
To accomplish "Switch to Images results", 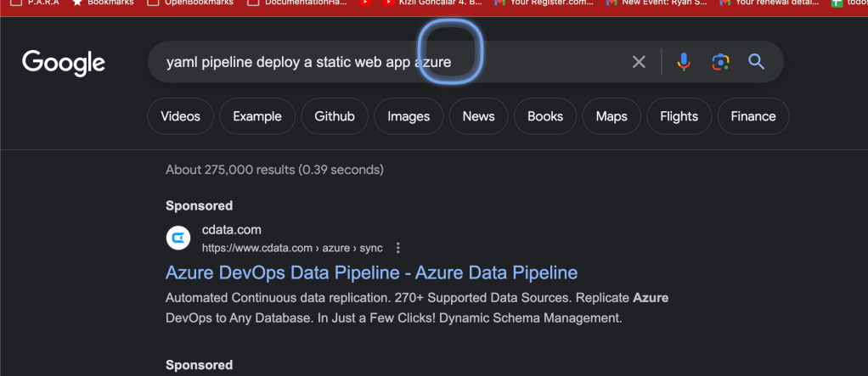I will (409, 116).
